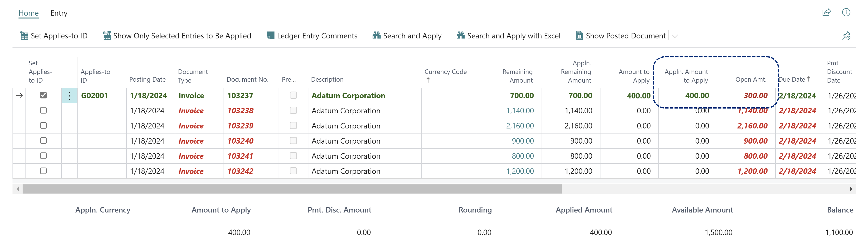Click Search and Apply action

tap(407, 36)
